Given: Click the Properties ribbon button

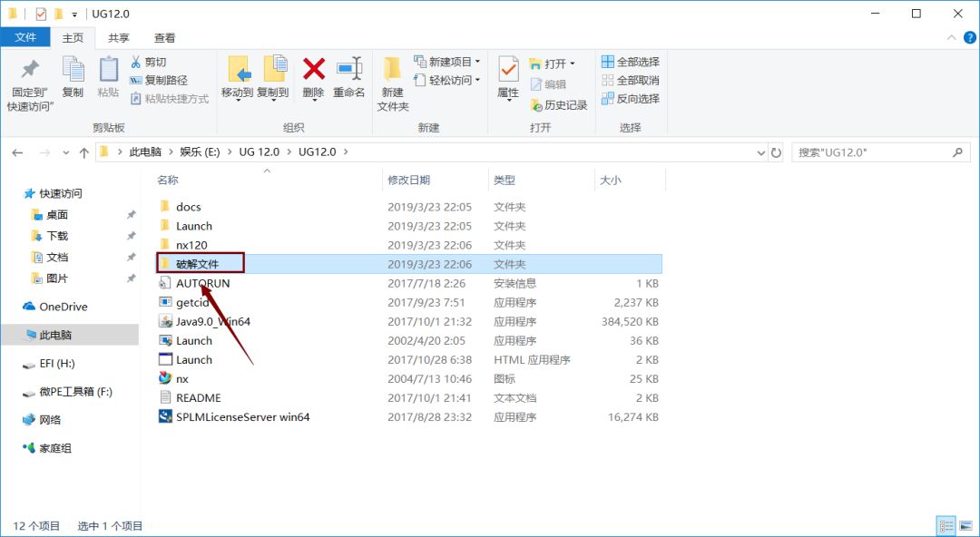Looking at the screenshot, I should pyautogui.click(x=508, y=78).
